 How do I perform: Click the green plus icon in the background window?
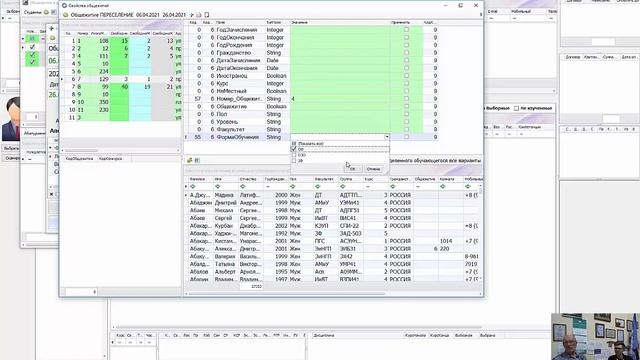click(x=51, y=29)
